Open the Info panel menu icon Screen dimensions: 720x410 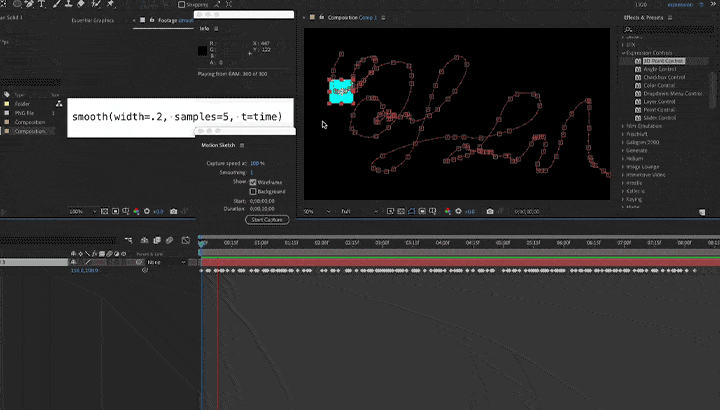pos(216,28)
